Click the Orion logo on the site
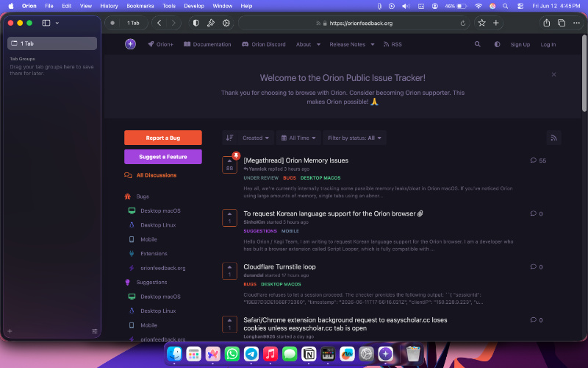588x368 pixels. (130, 44)
